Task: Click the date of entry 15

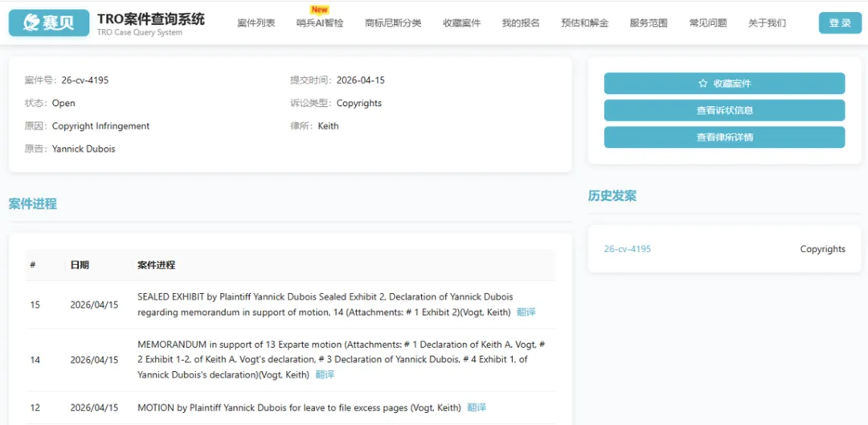Action: tap(94, 305)
